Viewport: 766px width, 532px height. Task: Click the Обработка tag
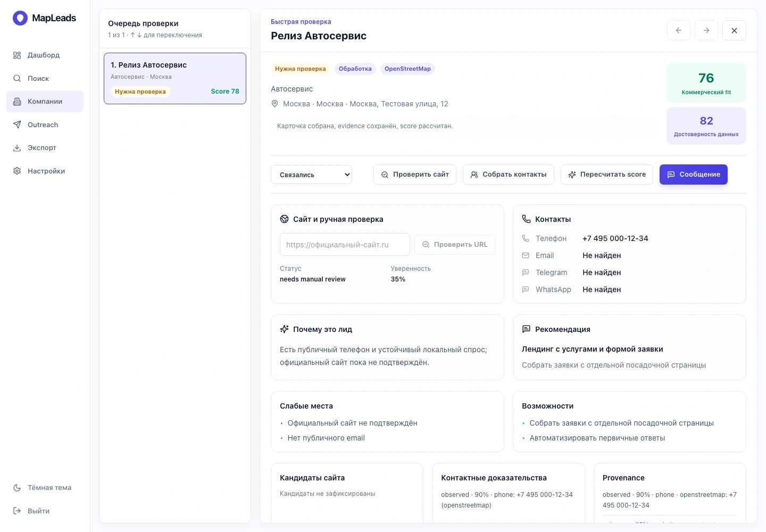tap(355, 69)
